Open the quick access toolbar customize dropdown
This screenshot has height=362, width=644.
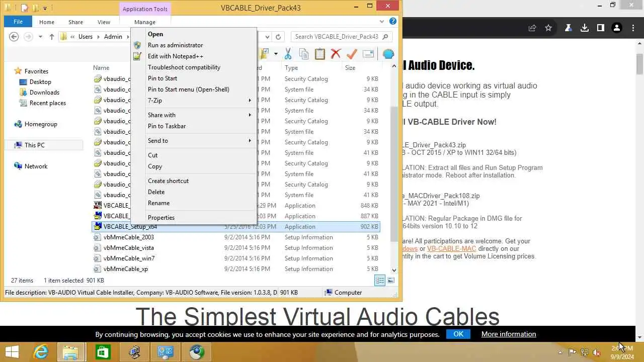pyautogui.click(x=45, y=8)
